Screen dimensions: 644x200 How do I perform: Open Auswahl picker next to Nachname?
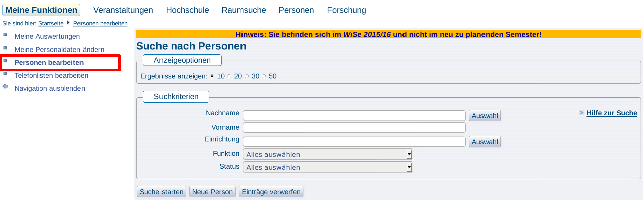coord(485,116)
